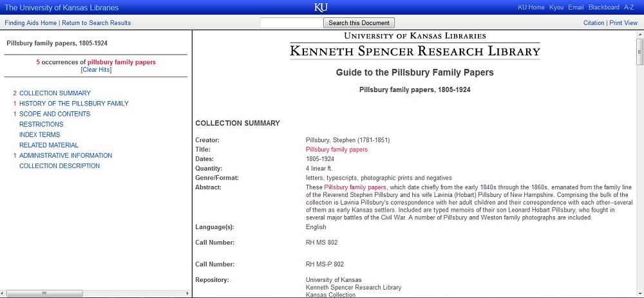Open the Email link in the header
The height and width of the screenshot is (298, 644).
click(x=576, y=7)
